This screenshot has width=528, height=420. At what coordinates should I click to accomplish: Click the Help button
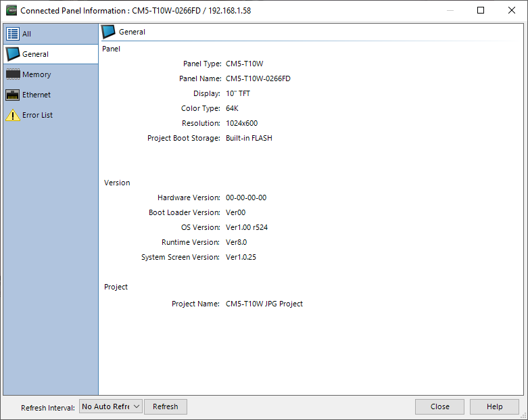coord(494,406)
